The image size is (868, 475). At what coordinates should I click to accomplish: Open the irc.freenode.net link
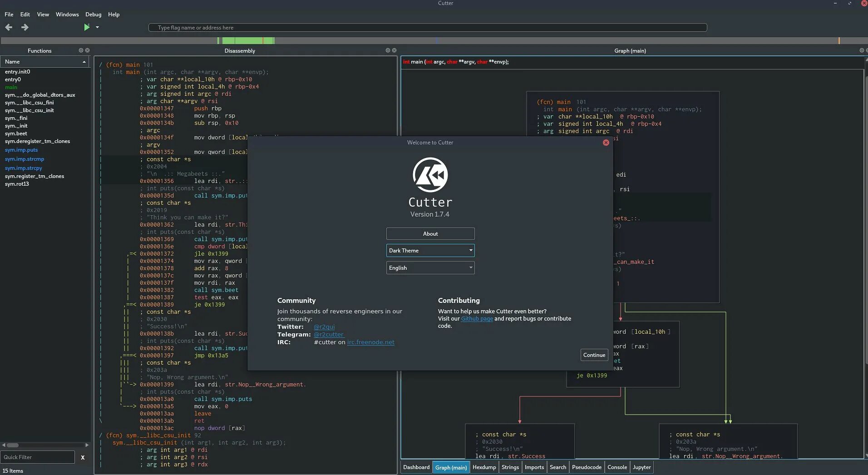click(x=371, y=342)
